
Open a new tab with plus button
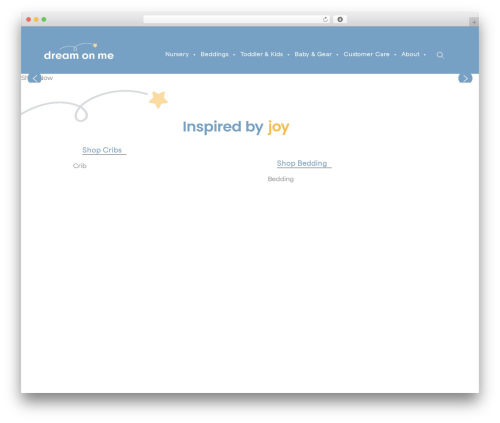[x=474, y=22]
